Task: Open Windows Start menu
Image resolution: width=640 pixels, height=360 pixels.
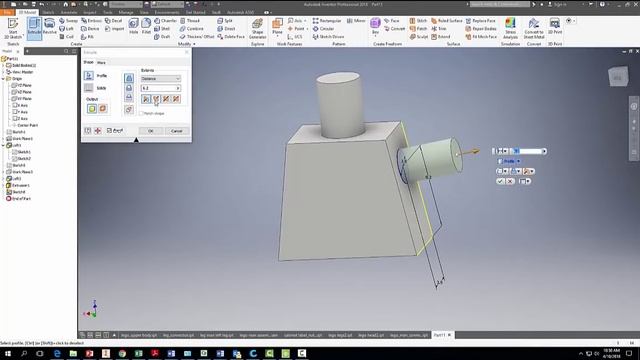Action: [8, 353]
